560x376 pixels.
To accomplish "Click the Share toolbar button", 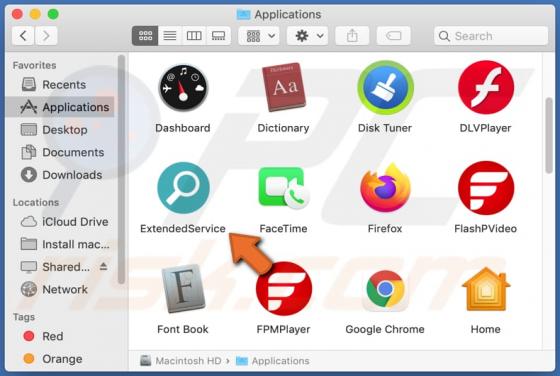I will click(x=352, y=36).
